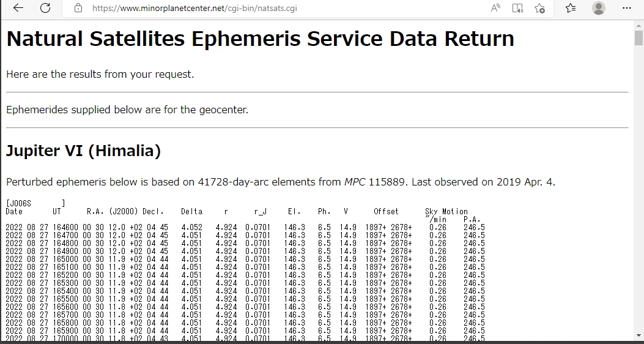Viewport: 644px width, 344px height.
Task: Open the profile avatar menu
Action: click(x=598, y=8)
